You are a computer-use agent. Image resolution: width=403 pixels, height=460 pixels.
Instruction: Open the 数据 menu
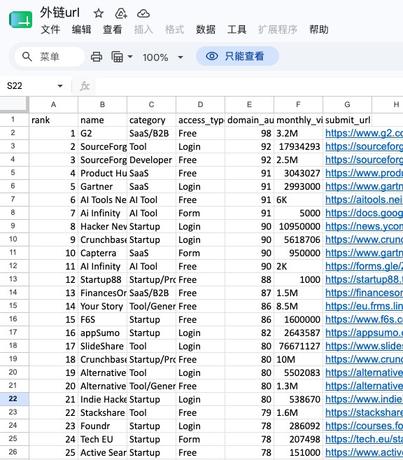point(206,30)
